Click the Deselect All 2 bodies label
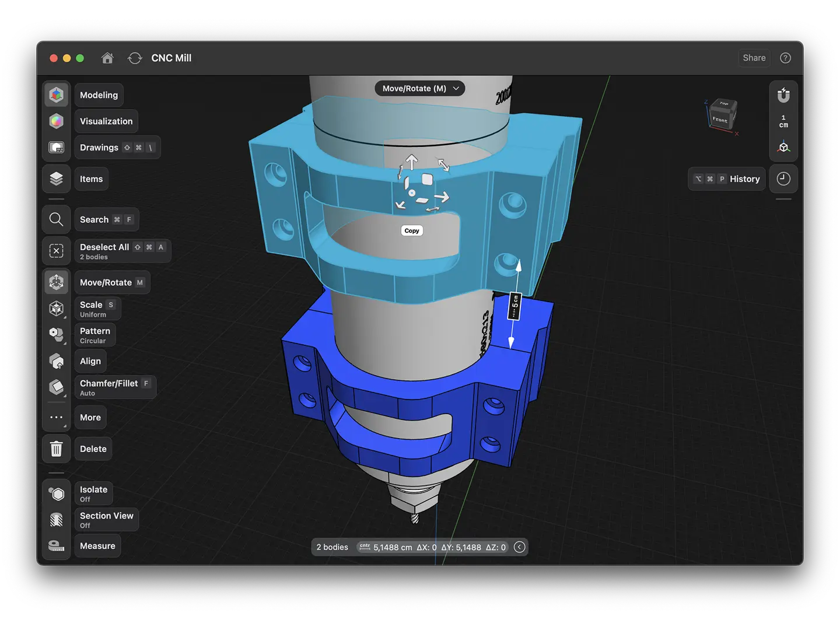The width and height of the screenshot is (840, 630). (123, 251)
